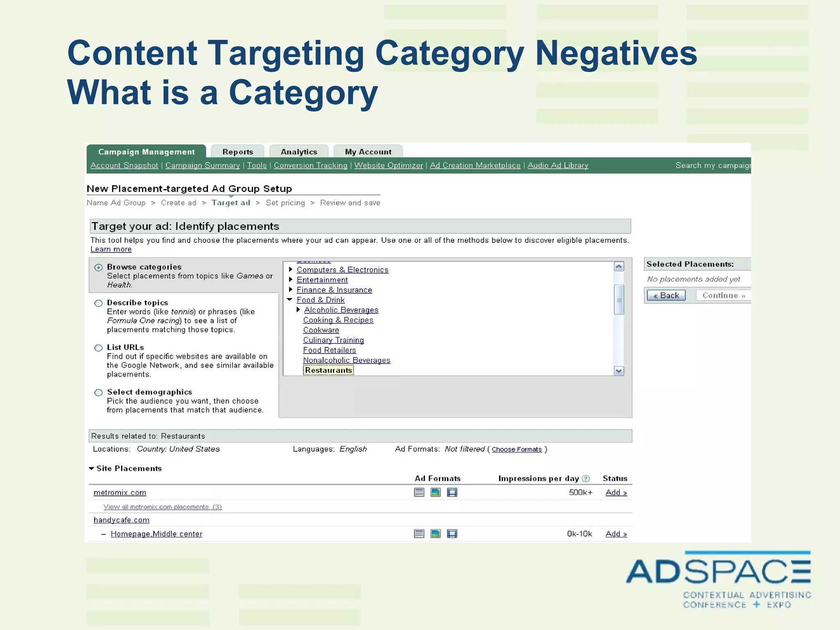Expand Computers & Electronics category

290,269
